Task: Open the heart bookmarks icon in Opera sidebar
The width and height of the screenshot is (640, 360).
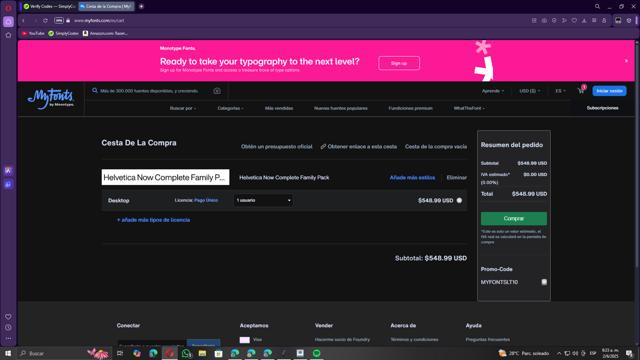Action: [8, 317]
